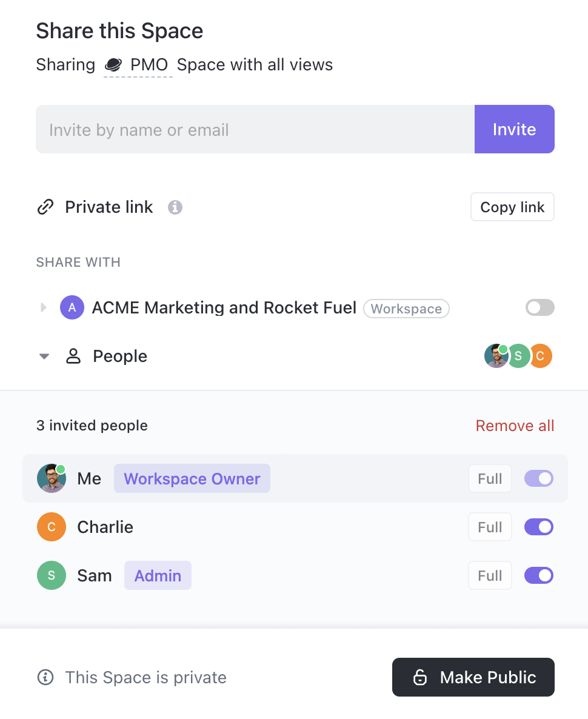Click the info icon beside Private link
This screenshot has width=588, height=719.
click(175, 207)
